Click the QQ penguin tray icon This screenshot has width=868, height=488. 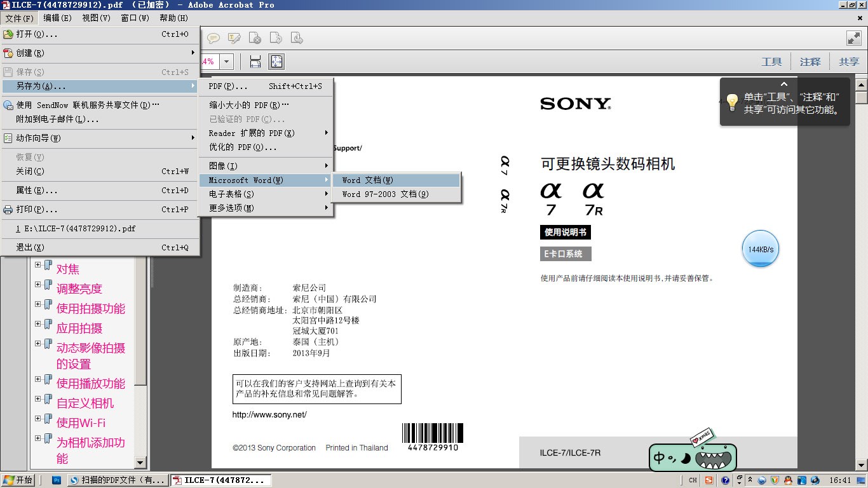click(x=789, y=480)
